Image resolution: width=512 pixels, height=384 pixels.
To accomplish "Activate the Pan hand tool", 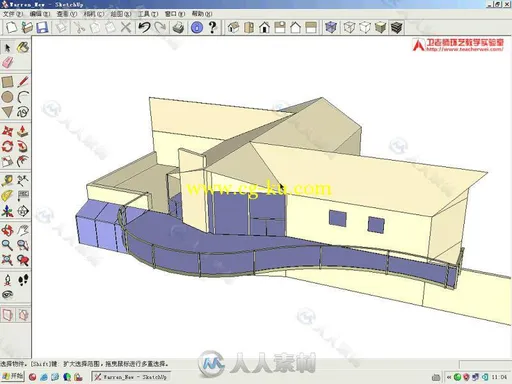I will click(x=23, y=230).
